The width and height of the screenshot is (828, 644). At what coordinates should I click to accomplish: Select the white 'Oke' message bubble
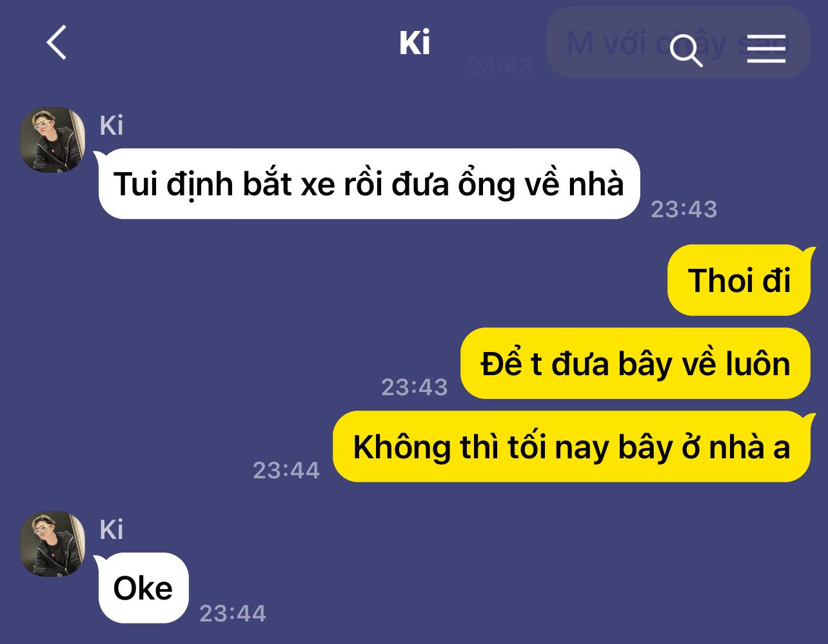coord(143,588)
